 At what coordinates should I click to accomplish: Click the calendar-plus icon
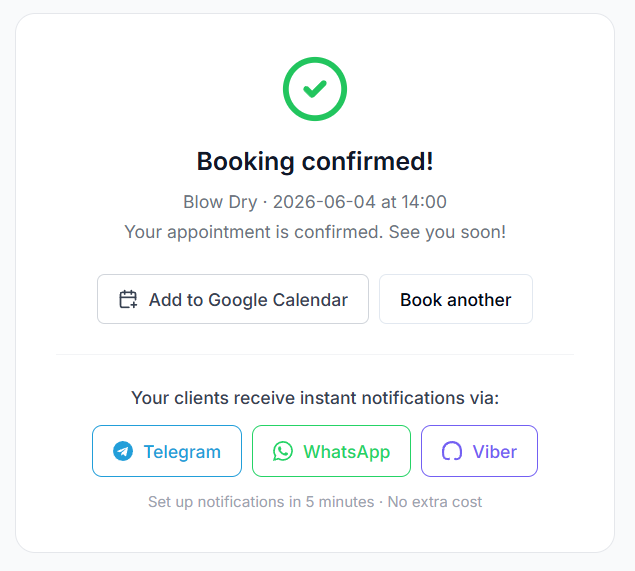coord(128,299)
